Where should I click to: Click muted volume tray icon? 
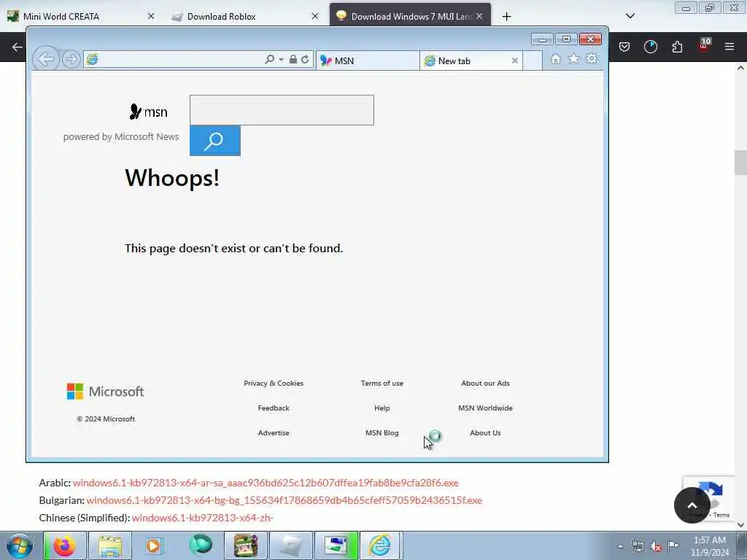656,547
